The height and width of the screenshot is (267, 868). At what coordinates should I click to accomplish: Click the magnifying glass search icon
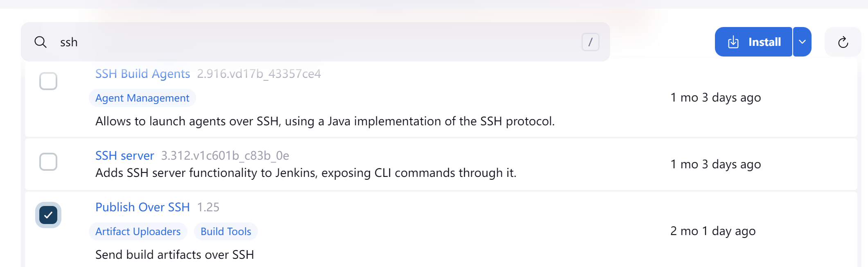click(x=41, y=42)
